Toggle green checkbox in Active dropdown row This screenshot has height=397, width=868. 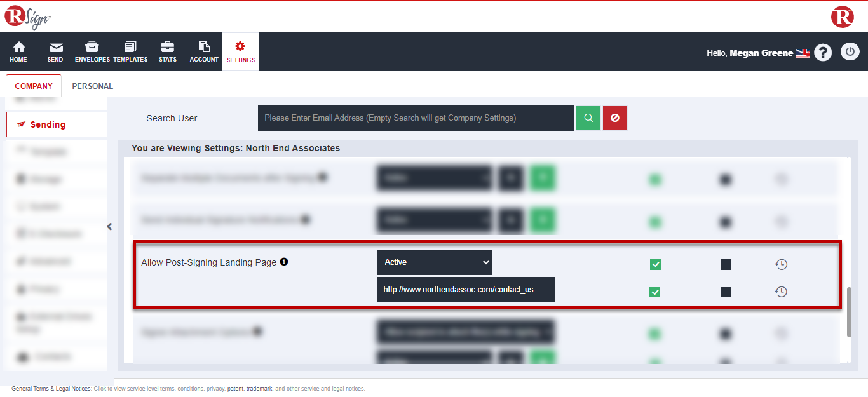(655, 264)
